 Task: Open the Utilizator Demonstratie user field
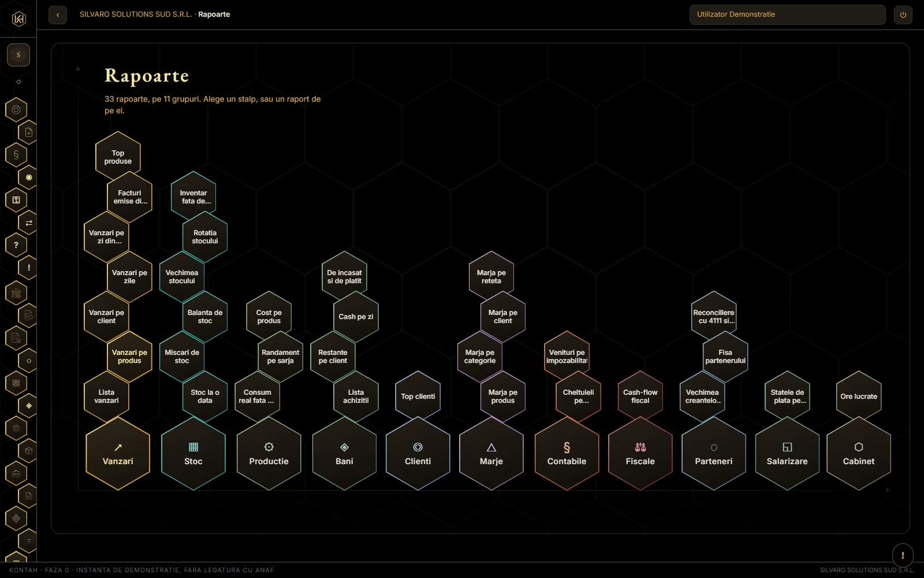point(787,14)
